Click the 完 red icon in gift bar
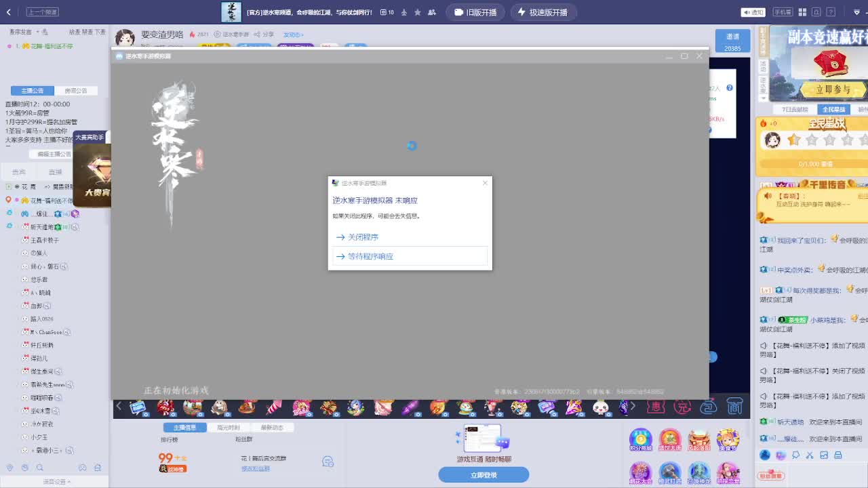Screen dimensions: 868x488 (682, 407)
